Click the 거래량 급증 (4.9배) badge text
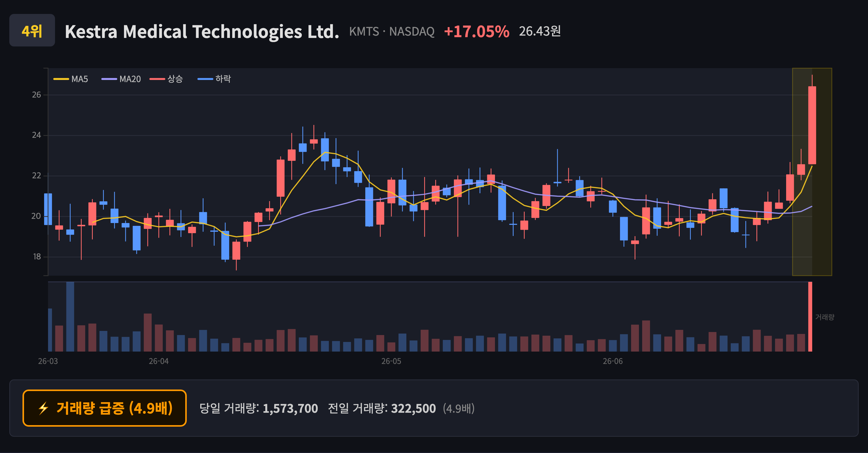The height and width of the screenshot is (453, 868). (x=114, y=408)
